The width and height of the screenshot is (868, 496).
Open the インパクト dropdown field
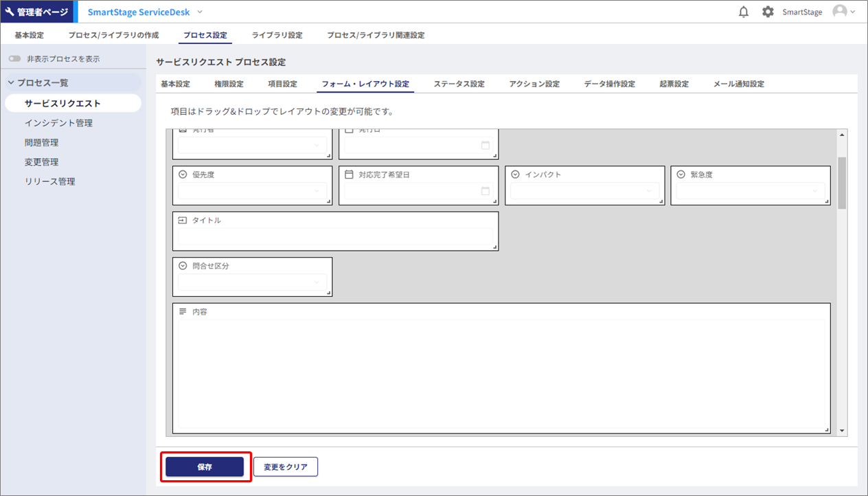(x=584, y=191)
